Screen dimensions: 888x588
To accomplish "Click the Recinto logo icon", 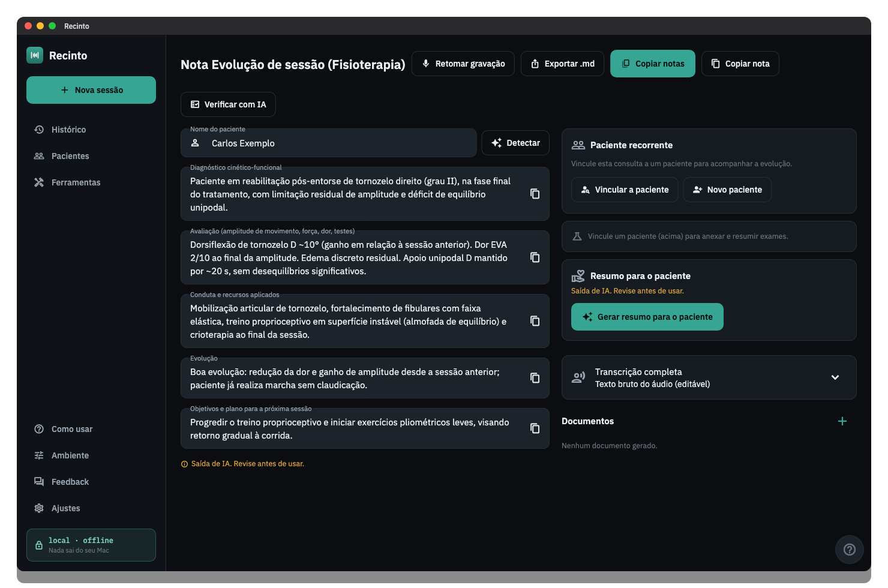I will [35, 55].
